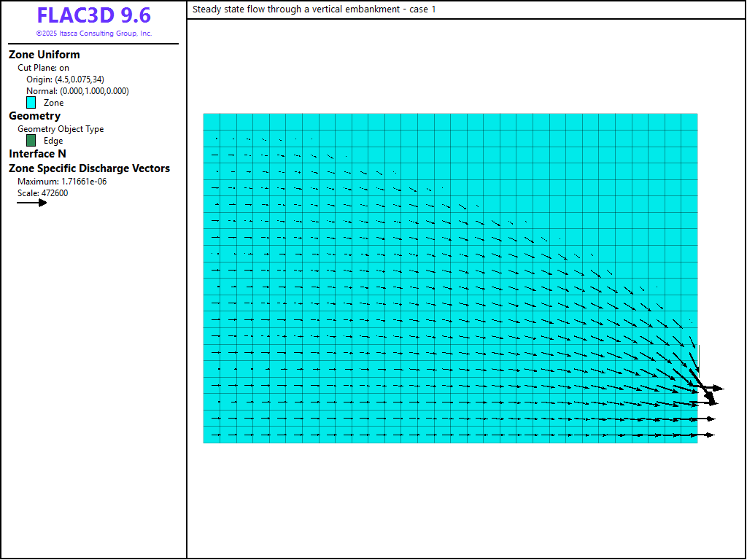Click the FLAC3D 9.6 logo title

point(93,16)
